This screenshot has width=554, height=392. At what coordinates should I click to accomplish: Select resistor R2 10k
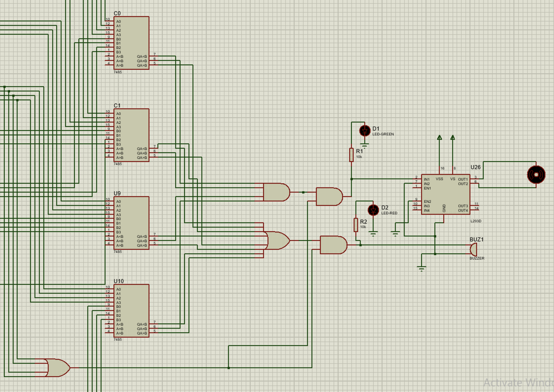356,225
